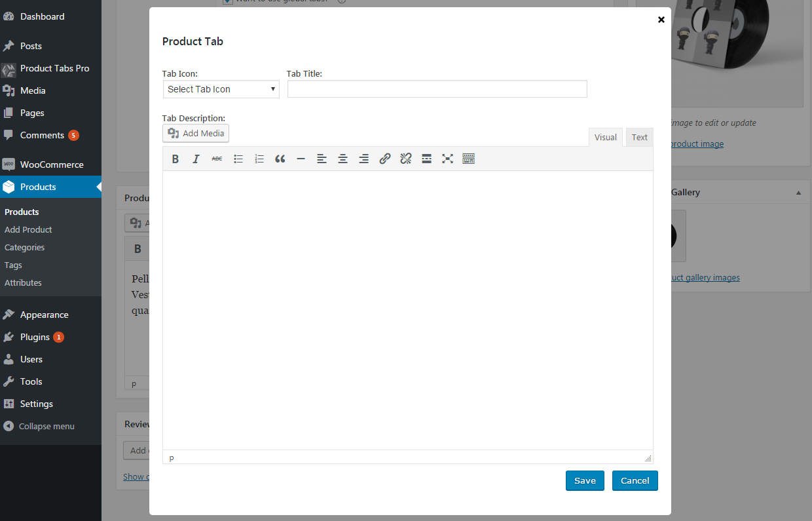
Task: Click the Users person icon
Action: (x=9, y=359)
